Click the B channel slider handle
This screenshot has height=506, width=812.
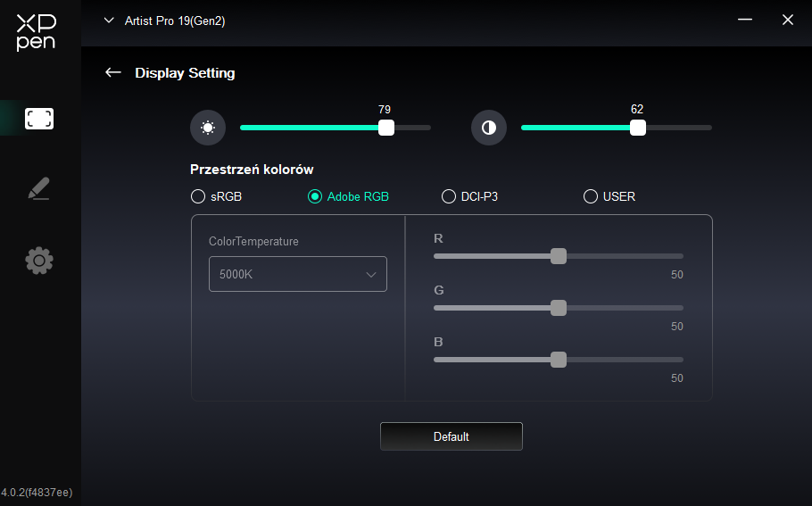(559, 360)
